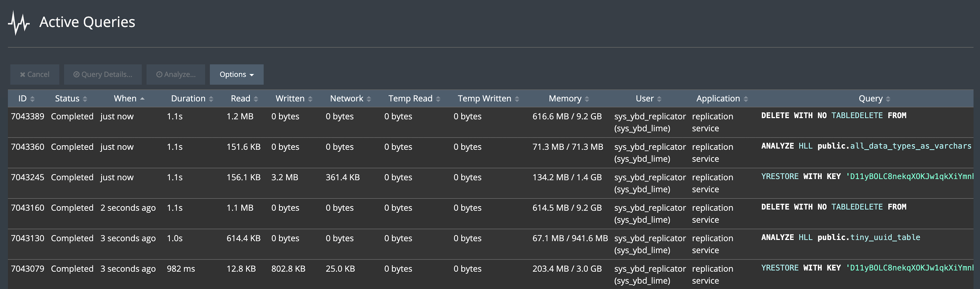The width and height of the screenshot is (980, 289).
Task: Select query row with ID 7043245
Action: [x=27, y=177]
